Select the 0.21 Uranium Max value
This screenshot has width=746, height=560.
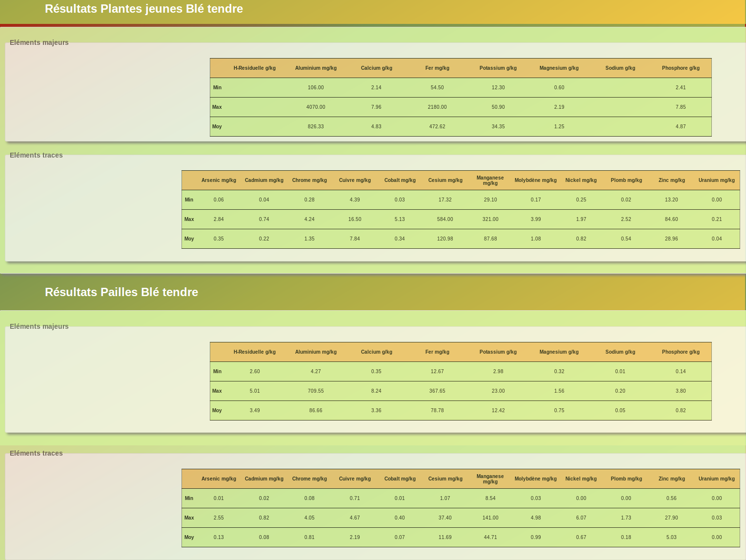[x=717, y=219]
